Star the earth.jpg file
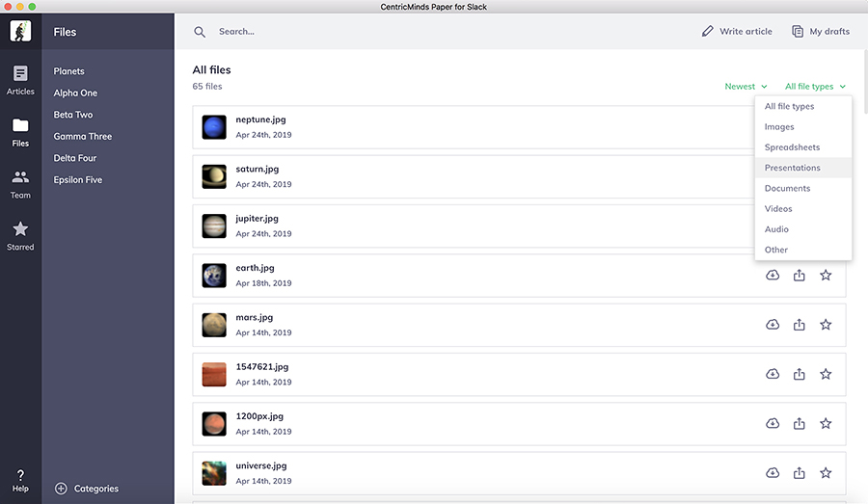The width and height of the screenshot is (868, 504). 826,275
